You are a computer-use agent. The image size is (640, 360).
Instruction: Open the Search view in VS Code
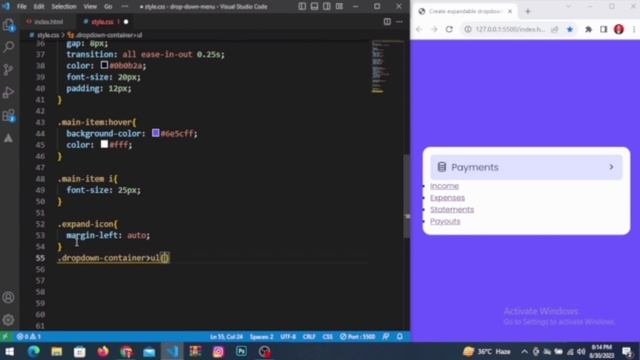coord(9,47)
